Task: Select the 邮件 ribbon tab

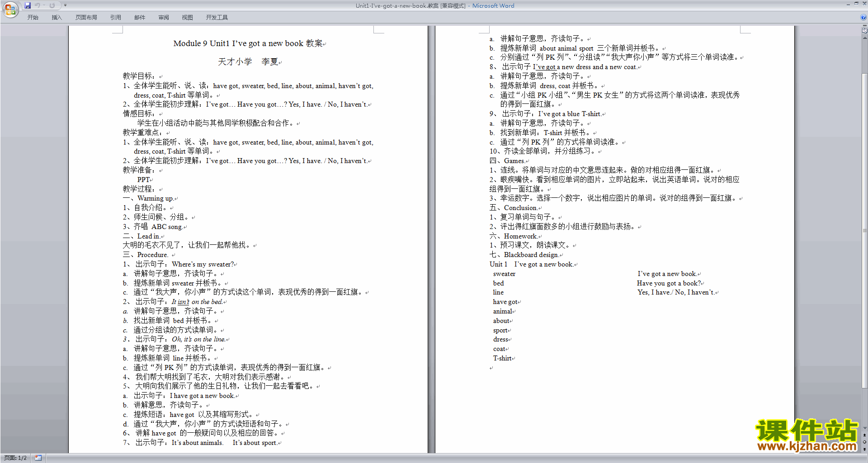Action: 140,17
